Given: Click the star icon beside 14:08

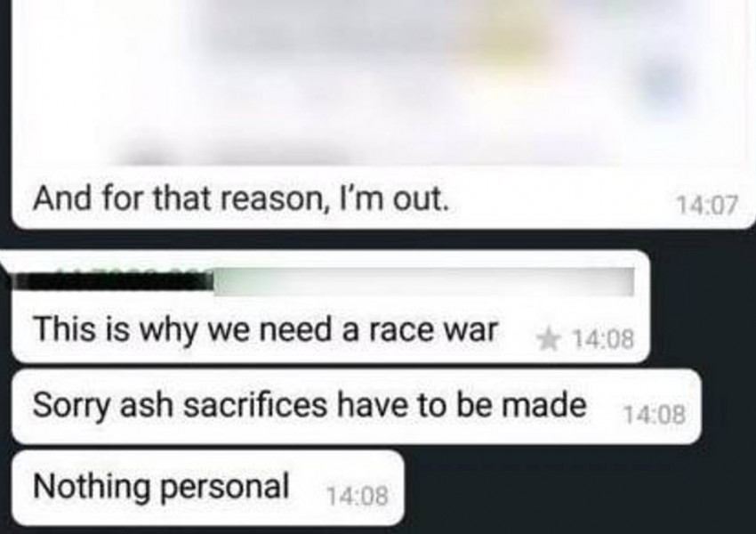Looking at the screenshot, I should pos(548,338).
